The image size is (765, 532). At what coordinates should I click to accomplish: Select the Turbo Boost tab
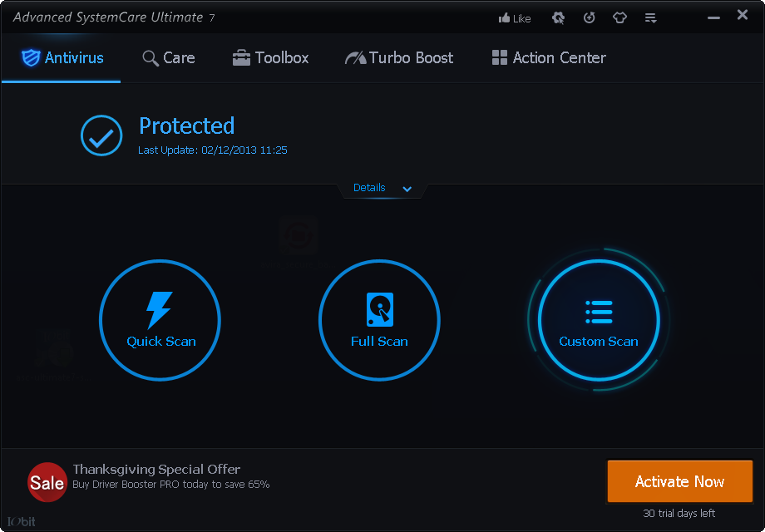[400, 58]
